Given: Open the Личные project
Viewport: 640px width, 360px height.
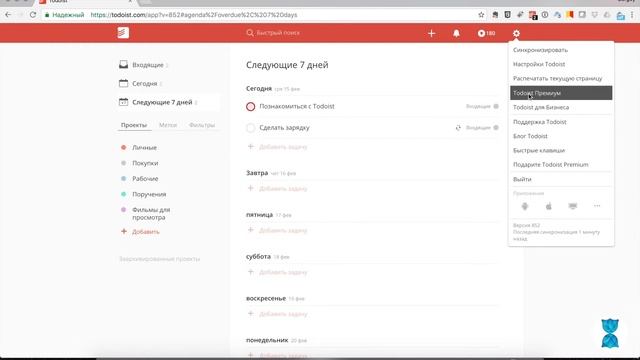Looking at the screenshot, I should pyautogui.click(x=144, y=147).
